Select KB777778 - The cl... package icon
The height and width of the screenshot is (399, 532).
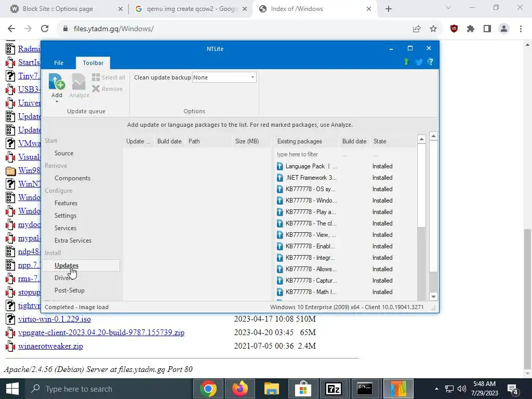280,223
